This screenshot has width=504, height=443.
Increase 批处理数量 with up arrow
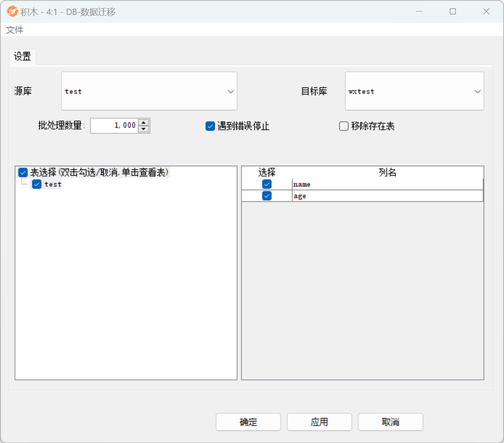pyautogui.click(x=144, y=123)
